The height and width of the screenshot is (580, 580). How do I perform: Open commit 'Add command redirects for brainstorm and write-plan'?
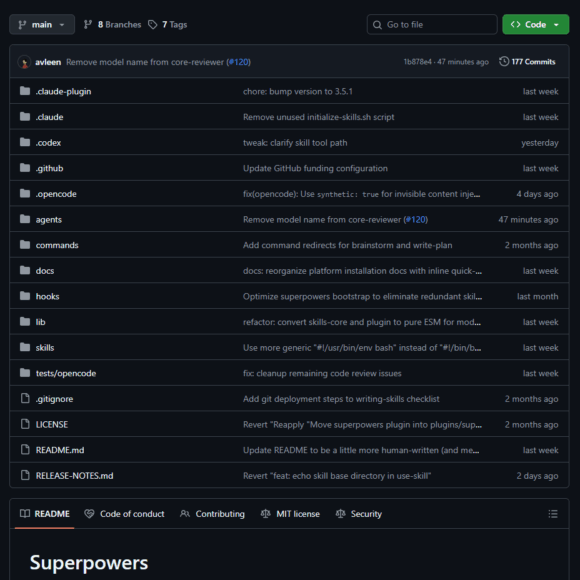pyautogui.click(x=347, y=245)
